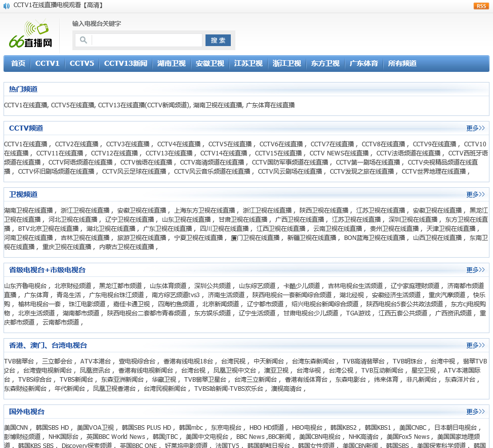Open BTV北京卫视在线直播 link
The width and height of the screenshot is (493, 448).
point(49,229)
